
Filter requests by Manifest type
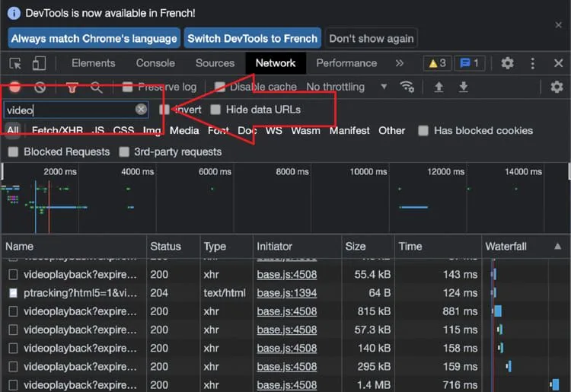(349, 131)
